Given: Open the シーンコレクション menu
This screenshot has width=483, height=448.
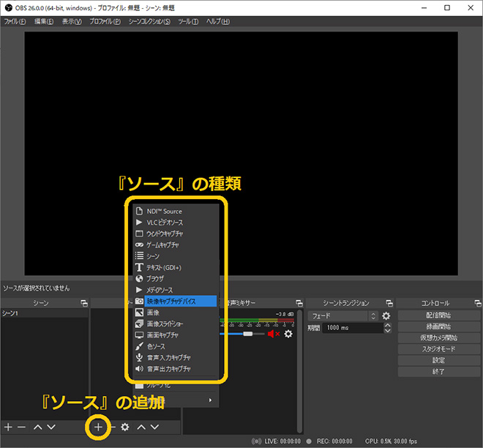Looking at the screenshot, I should (x=149, y=21).
